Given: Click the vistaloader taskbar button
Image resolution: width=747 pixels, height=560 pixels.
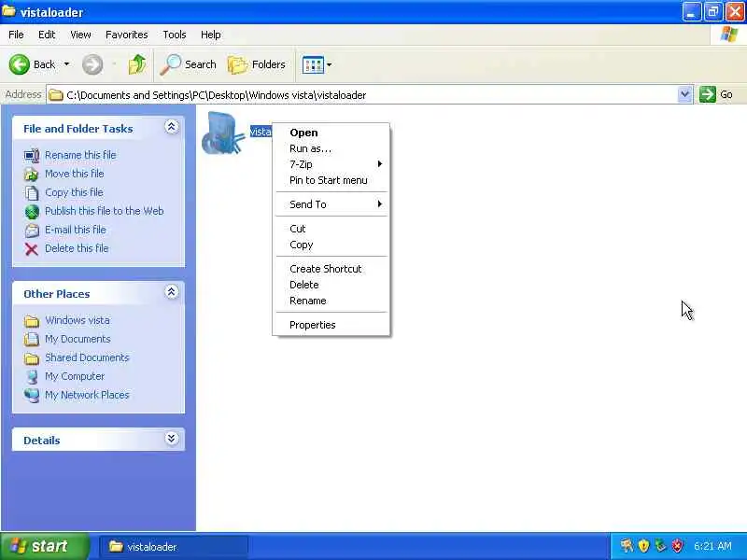Looking at the screenshot, I should (x=174, y=547).
